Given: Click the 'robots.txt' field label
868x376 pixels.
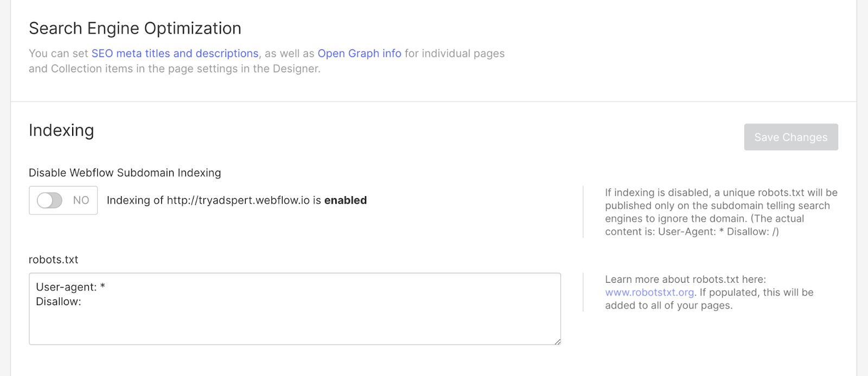Looking at the screenshot, I should click(53, 260).
